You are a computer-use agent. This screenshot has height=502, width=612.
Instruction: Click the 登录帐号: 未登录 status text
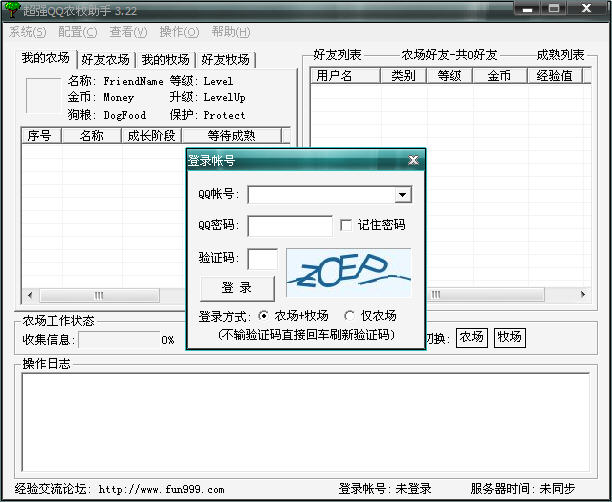point(385,489)
